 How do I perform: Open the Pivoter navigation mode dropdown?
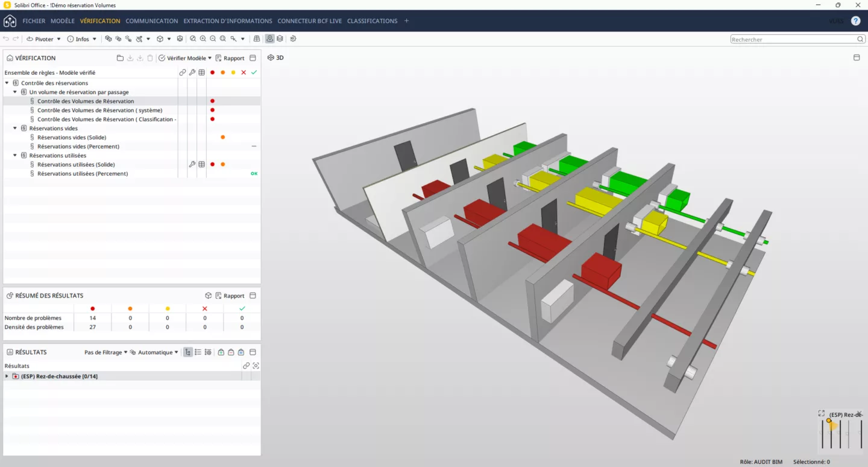[x=44, y=39]
